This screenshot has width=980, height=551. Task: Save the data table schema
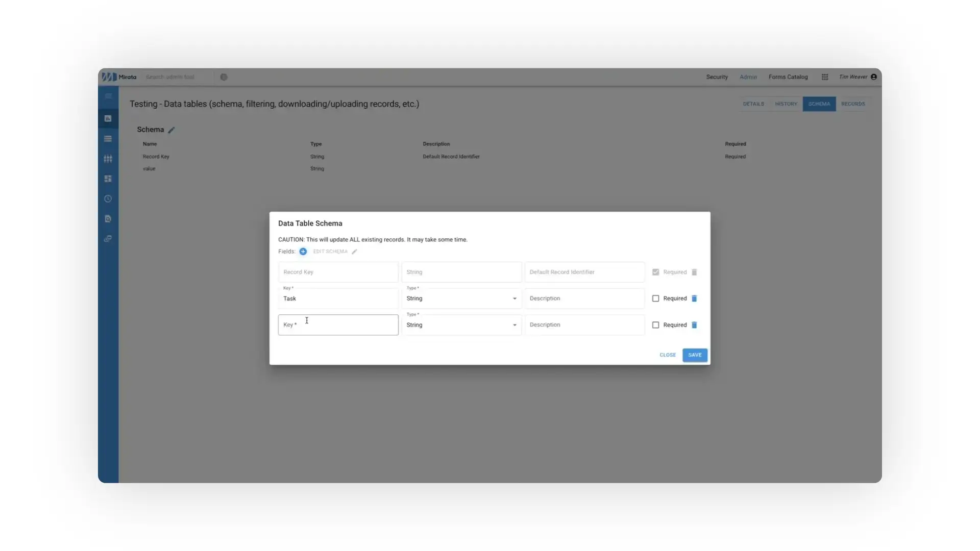(694, 355)
